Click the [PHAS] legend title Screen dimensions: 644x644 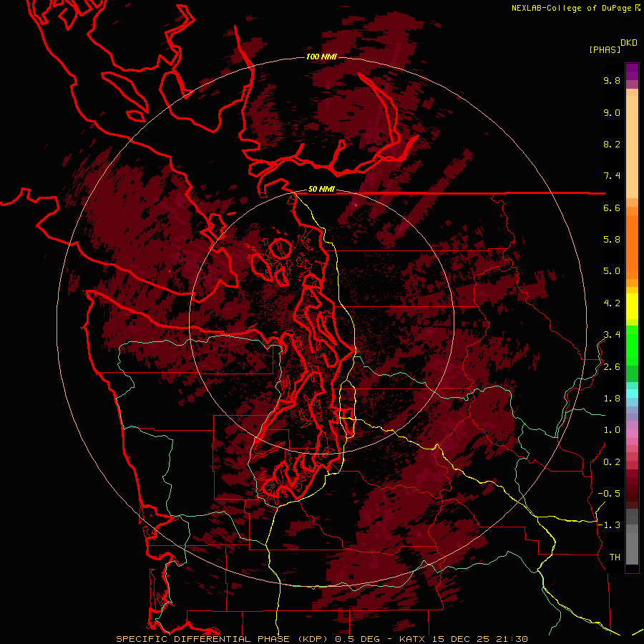[605, 49]
